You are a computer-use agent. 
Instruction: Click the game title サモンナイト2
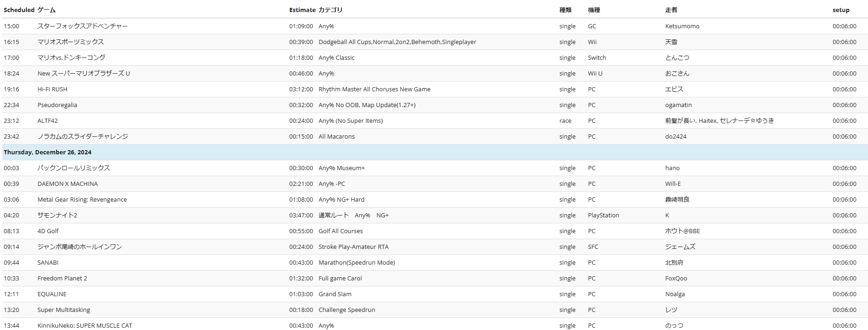58,216
